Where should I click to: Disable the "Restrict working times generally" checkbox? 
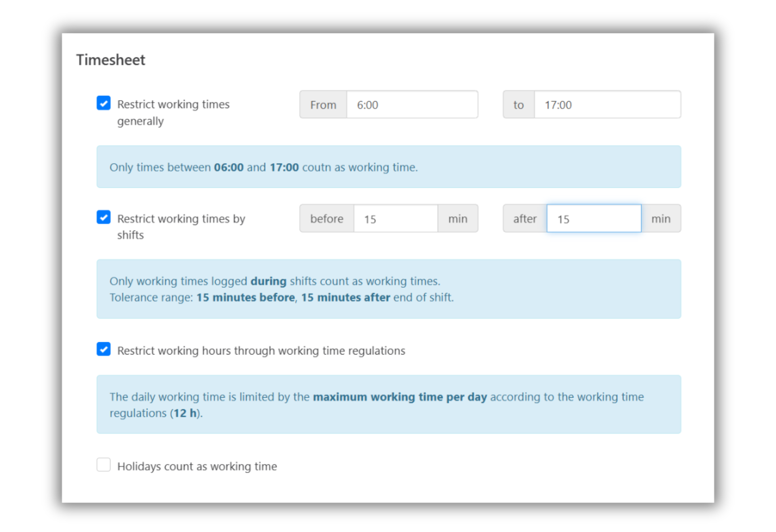[103, 103]
